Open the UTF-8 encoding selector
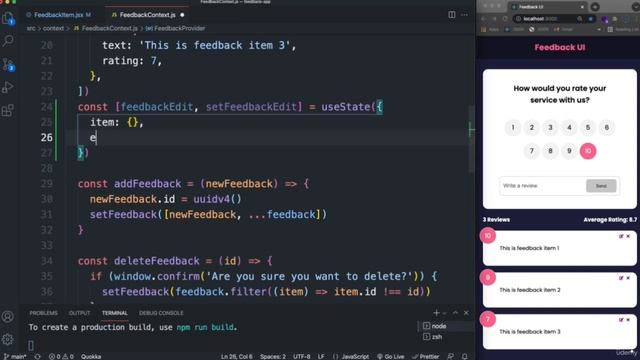 pos(302,356)
